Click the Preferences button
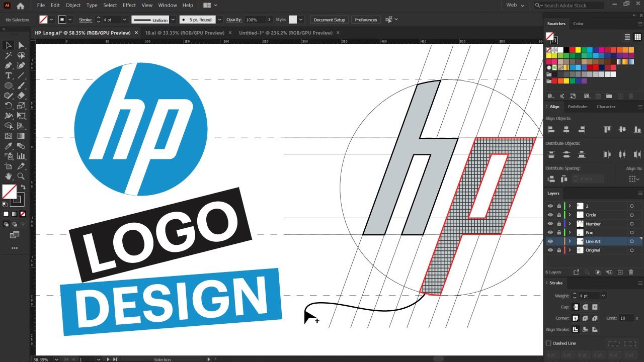Screen dimensions: 644x362 point(366,20)
